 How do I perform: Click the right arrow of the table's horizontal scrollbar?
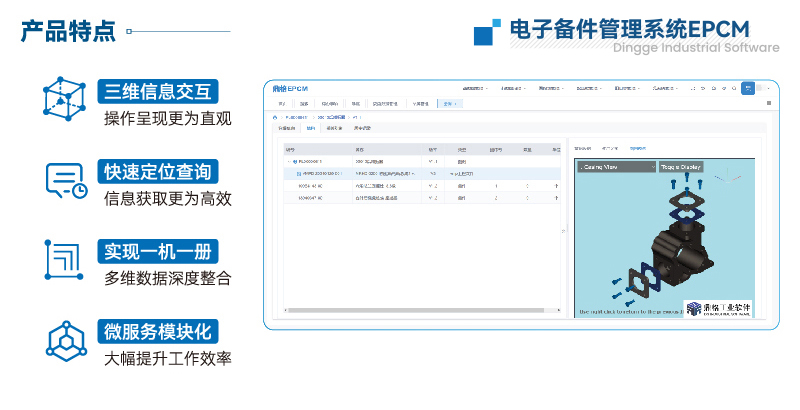(558, 310)
